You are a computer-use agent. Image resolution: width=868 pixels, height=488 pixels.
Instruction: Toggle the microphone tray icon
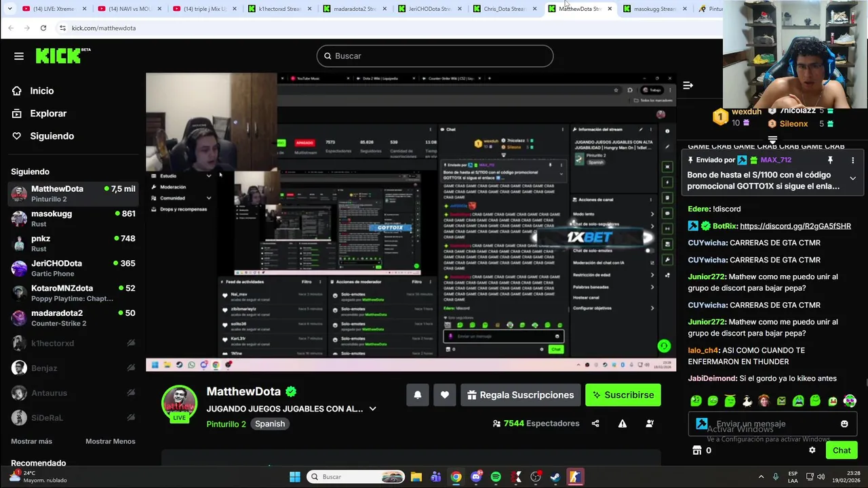775,477
